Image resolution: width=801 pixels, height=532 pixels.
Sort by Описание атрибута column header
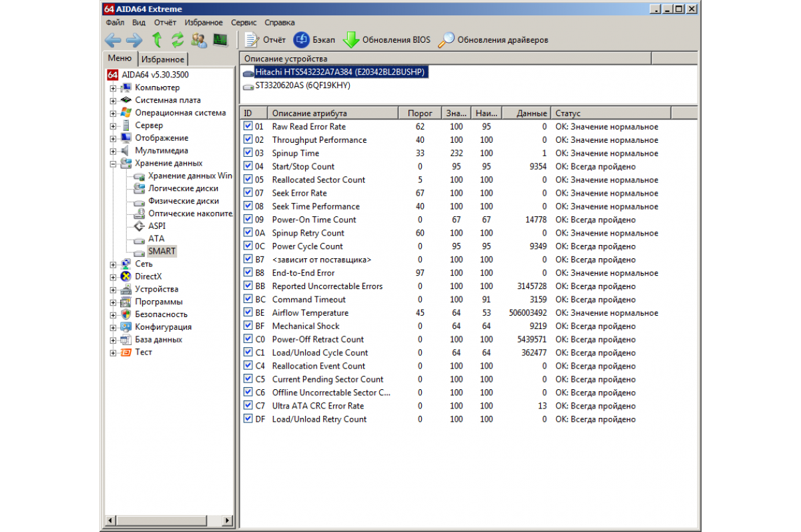[x=333, y=113]
